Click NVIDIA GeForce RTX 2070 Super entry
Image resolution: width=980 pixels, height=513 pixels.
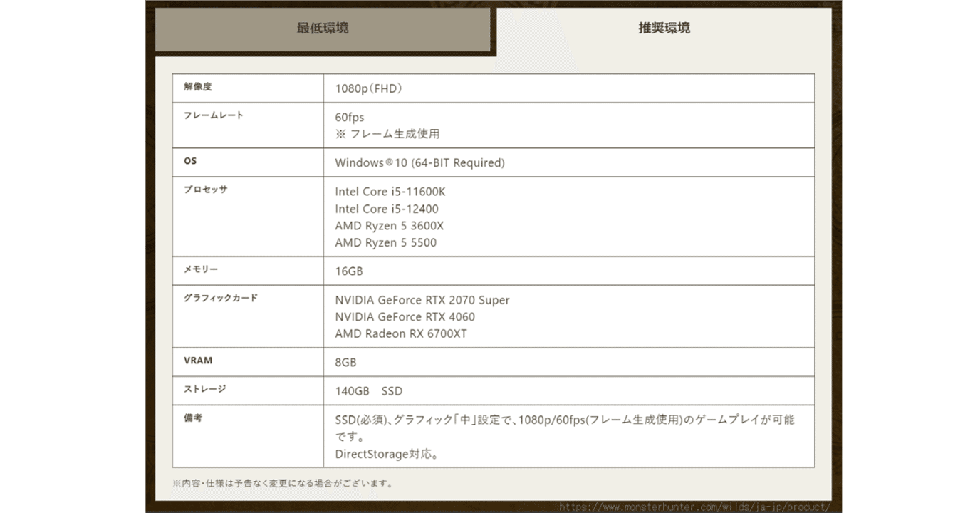[x=422, y=300]
